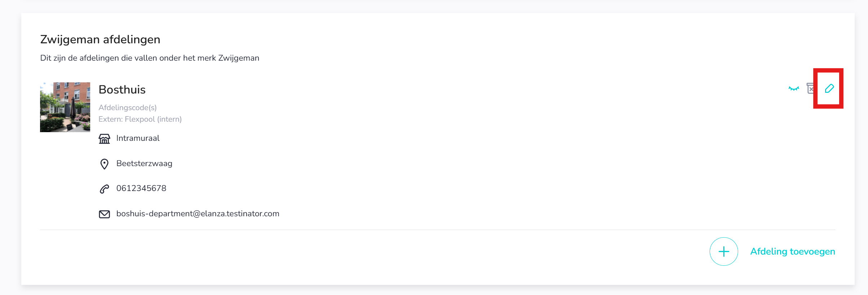Click the description text under the heading
The image size is (868, 295).
(150, 58)
